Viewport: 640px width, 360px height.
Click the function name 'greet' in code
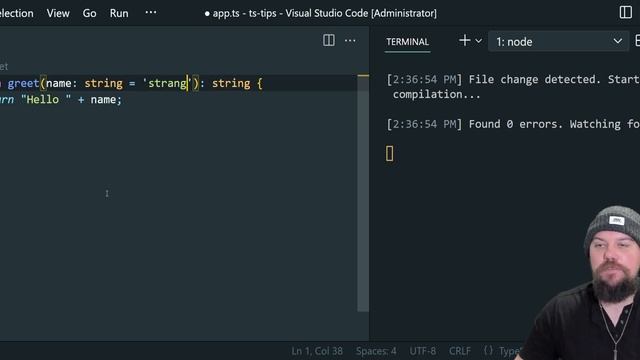(23, 84)
